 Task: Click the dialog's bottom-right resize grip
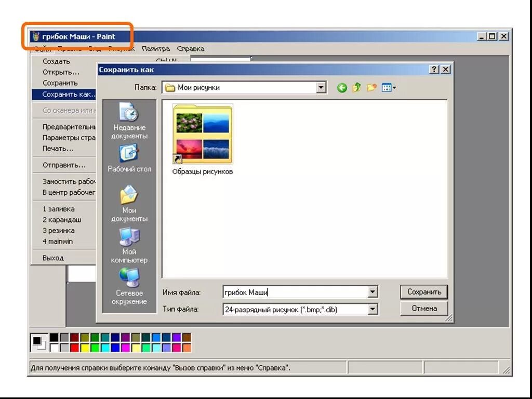coord(449,318)
